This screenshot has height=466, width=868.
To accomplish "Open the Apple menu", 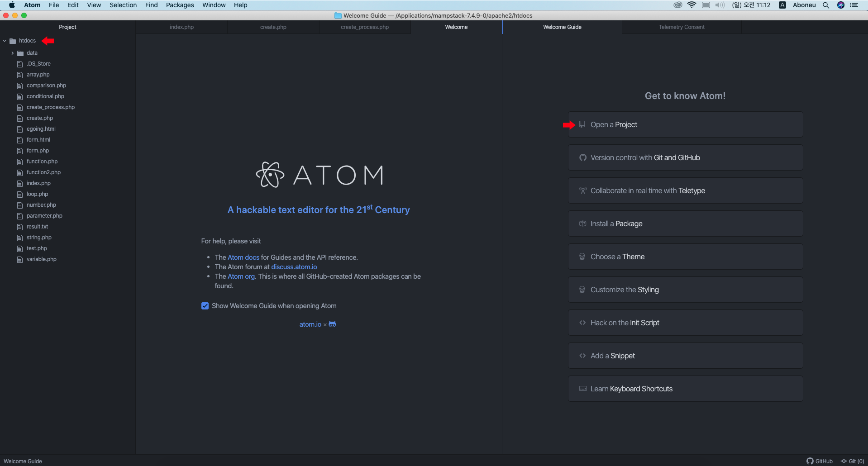I will pos(12,5).
